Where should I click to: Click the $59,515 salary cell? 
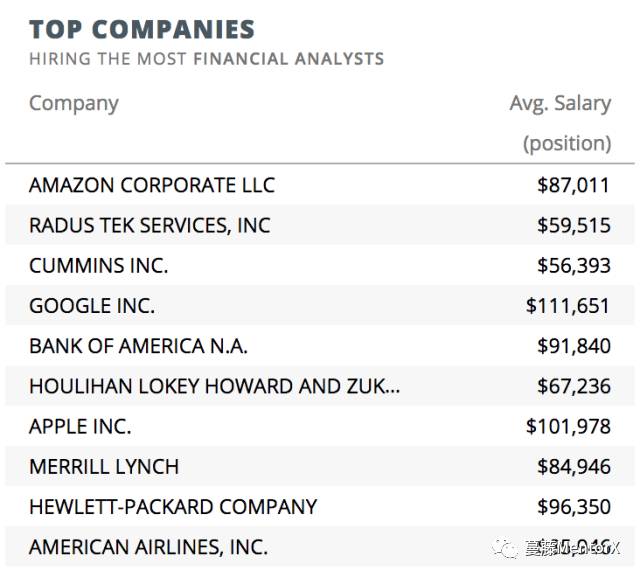click(573, 225)
